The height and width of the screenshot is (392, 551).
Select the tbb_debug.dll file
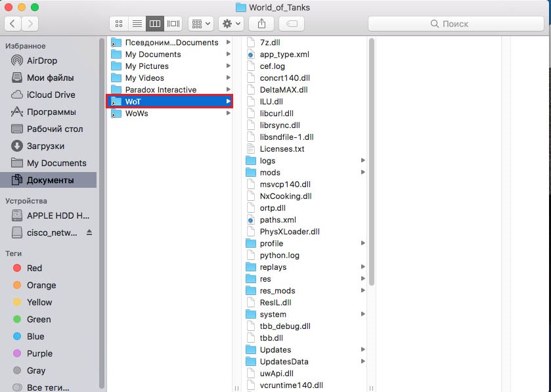coord(305,326)
